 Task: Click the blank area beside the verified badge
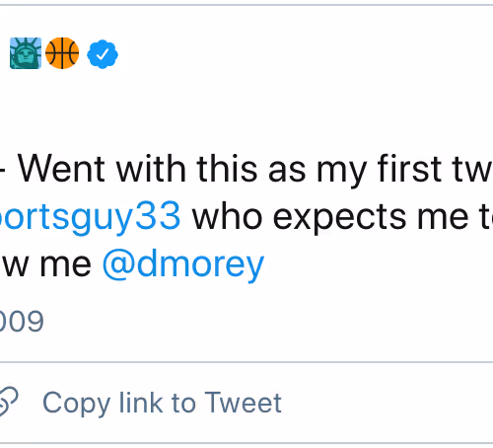tap(296, 54)
